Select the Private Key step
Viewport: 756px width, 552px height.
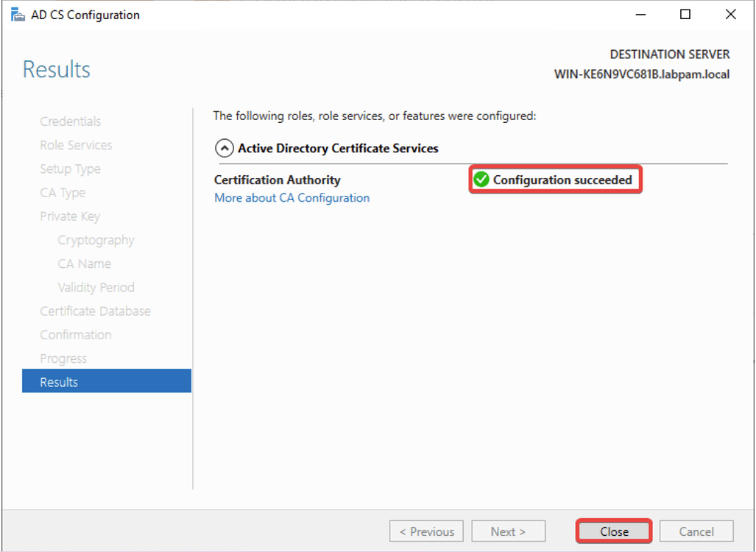coord(70,216)
